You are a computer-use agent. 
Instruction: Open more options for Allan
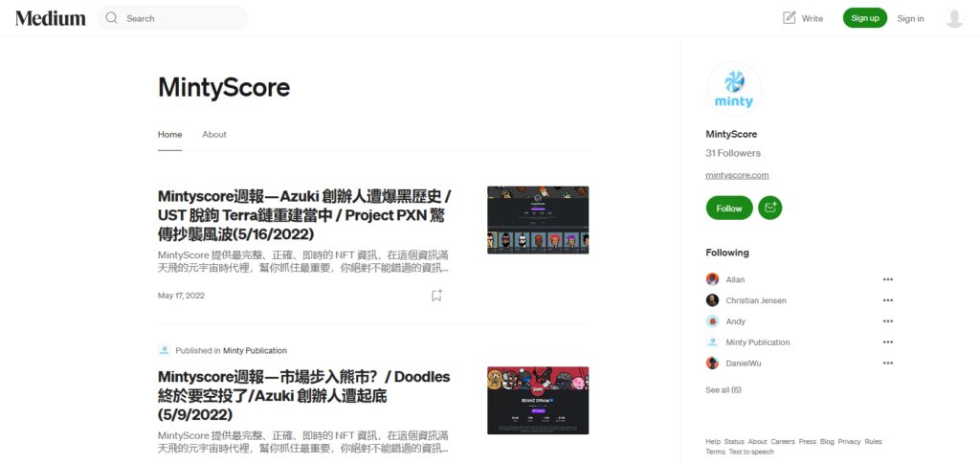pos(887,279)
